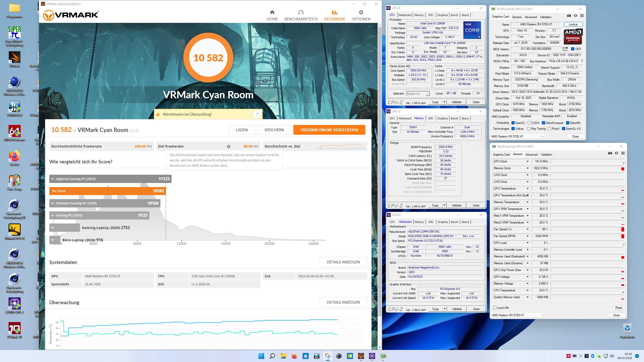This screenshot has height=362, width=644.
Task: Open SPD tab in middle CPU-Z window
Action: 431,118
